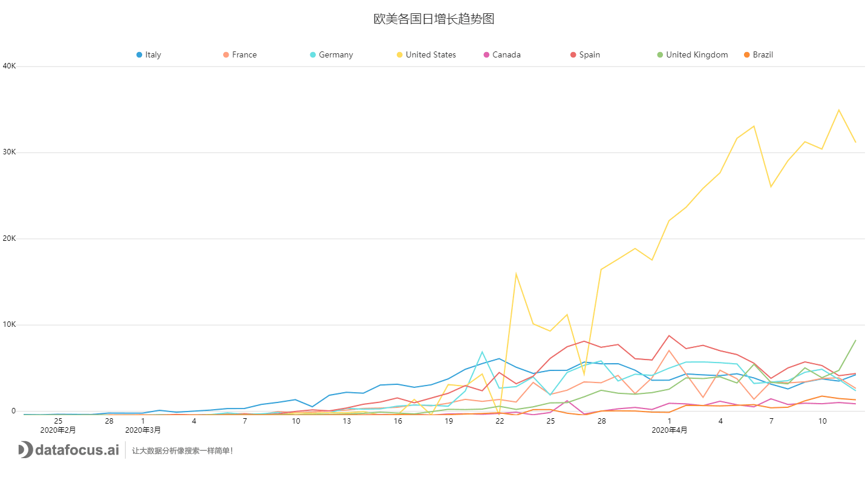Click the 0 y-axis label

coord(14,411)
